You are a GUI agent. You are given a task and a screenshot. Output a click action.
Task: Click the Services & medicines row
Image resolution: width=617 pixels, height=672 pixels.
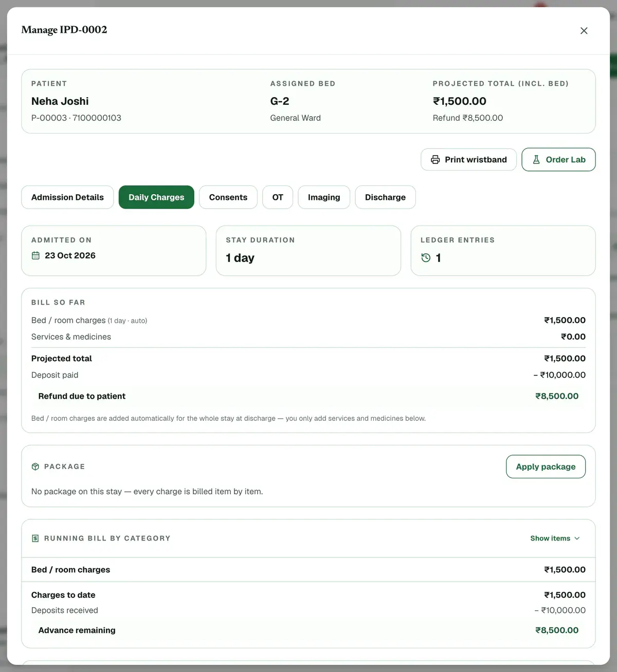coord(308,337)
